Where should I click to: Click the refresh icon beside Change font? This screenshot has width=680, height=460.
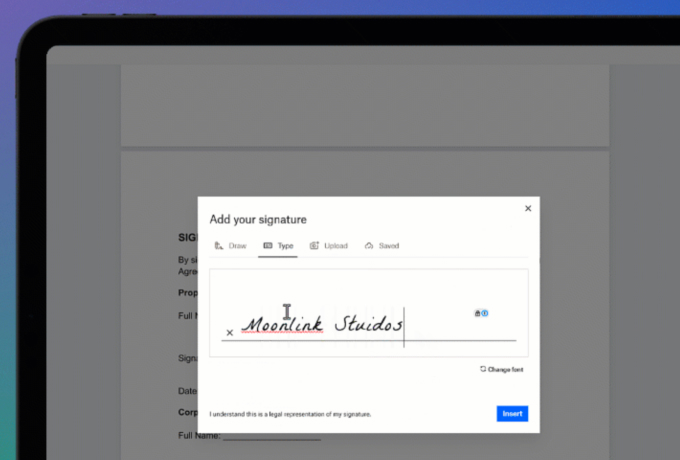pyautogui.click(x=483, y=369)
